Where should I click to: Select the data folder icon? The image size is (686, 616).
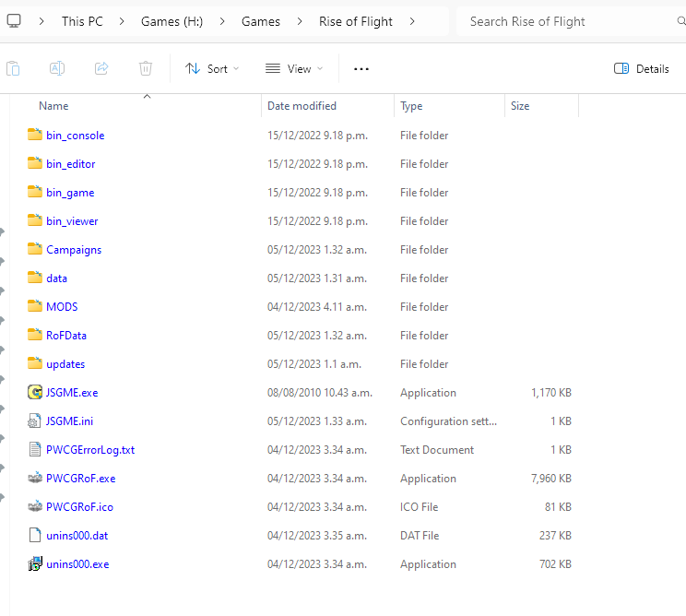click(x=35, y=278)
